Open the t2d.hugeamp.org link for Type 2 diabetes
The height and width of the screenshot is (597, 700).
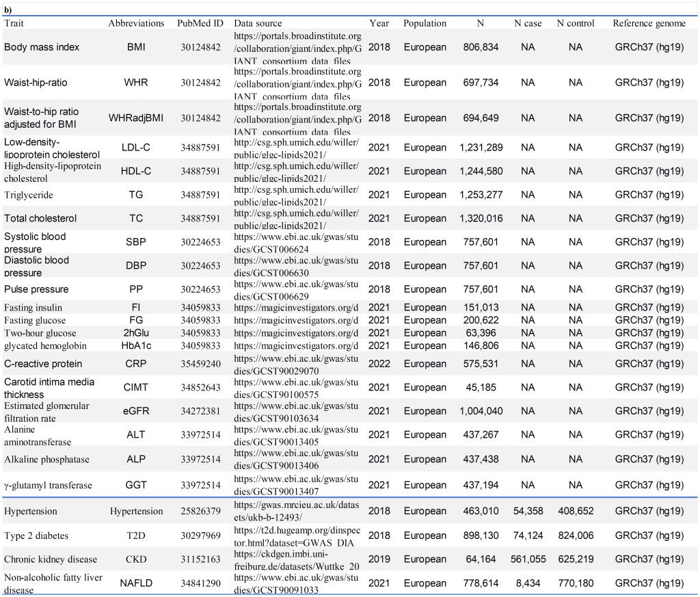click(x=296, y=535)
